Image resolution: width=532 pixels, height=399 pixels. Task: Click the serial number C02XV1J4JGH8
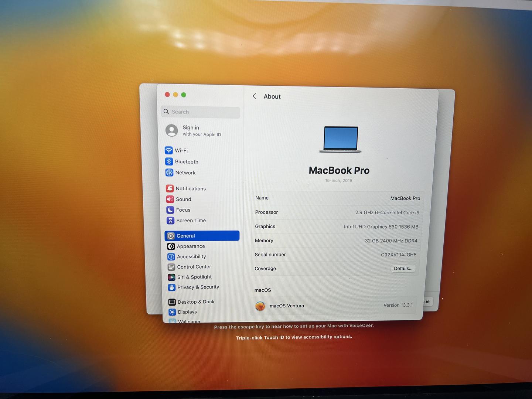coord(399,255)
